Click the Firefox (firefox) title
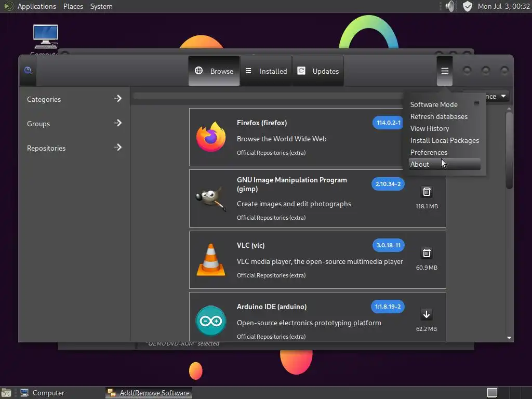The width and height of the screenshot is (532, 399). coord(262,123)
